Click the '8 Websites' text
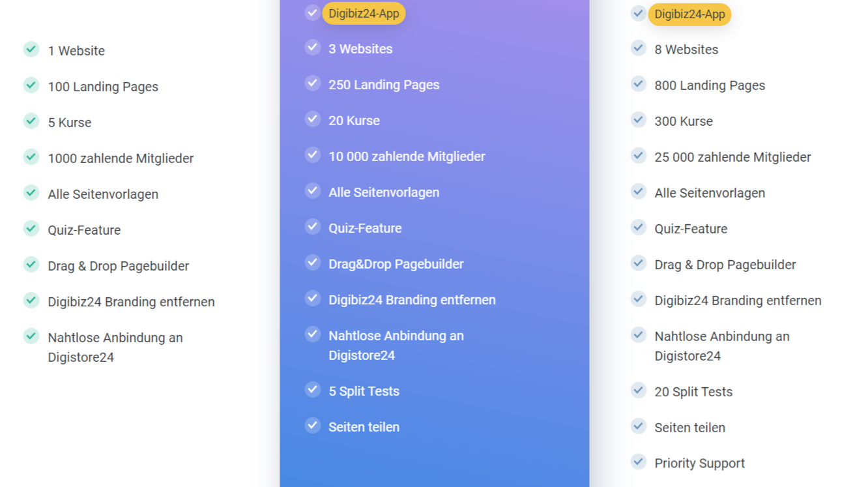The image size is (868, 487). tap(686, 50)
